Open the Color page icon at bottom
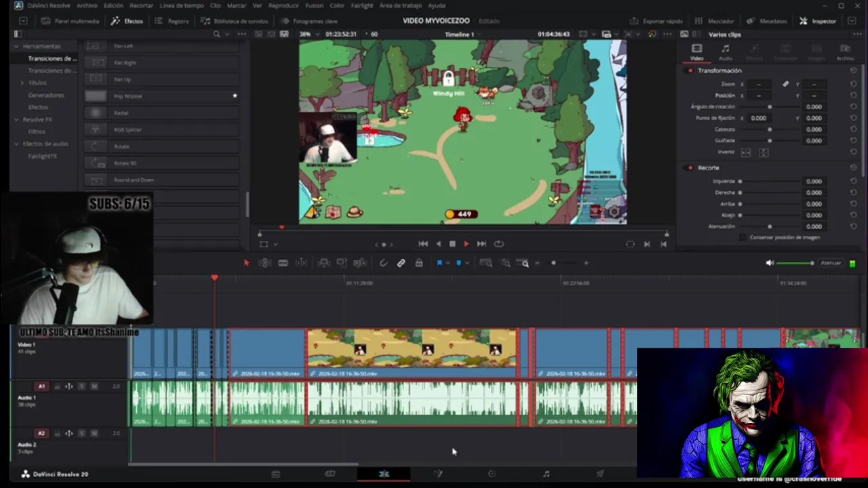Viewport: 868px width, 488px height. pos(492,474)
